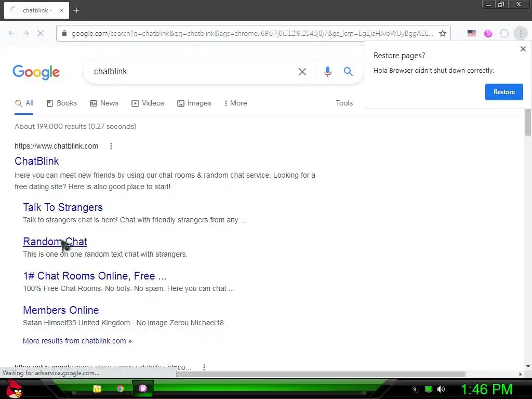
Task: Submit search with magnifier icon
Action: tap(348, 72)
